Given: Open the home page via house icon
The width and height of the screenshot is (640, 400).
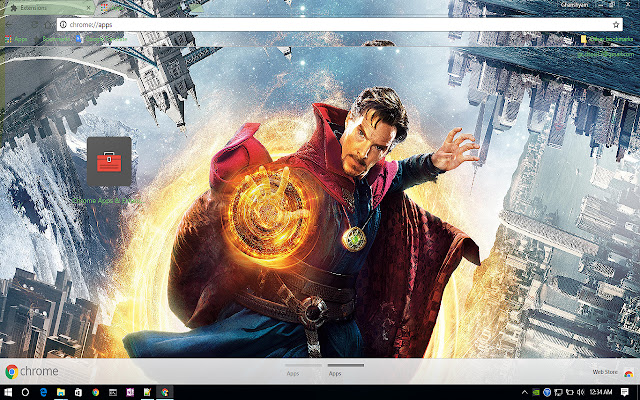Looking at the screenshot, I should pos(48,24).
